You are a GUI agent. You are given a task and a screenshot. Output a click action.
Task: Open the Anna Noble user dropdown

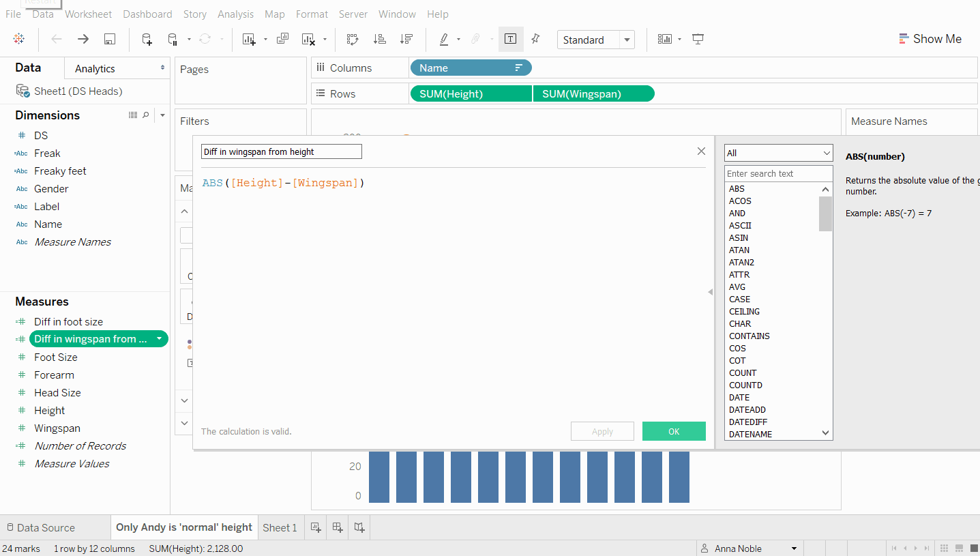pyautogui.click(x=794, y=548)
